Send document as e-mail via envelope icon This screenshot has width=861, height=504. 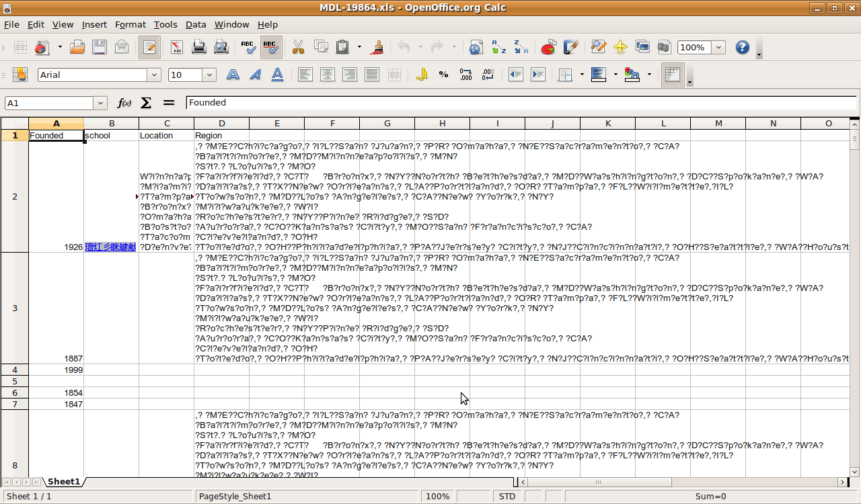[x=122, y=47]
